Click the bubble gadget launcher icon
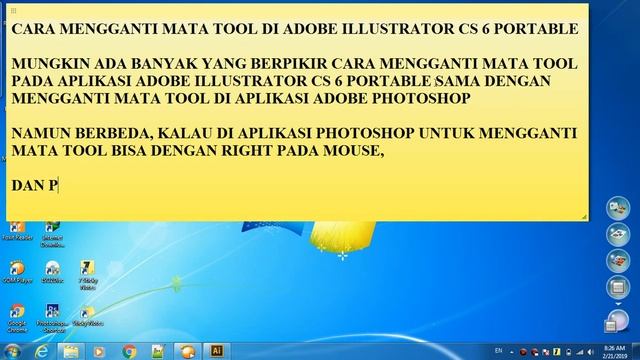Viewport: 640px width, 360px height. (616, 321)
